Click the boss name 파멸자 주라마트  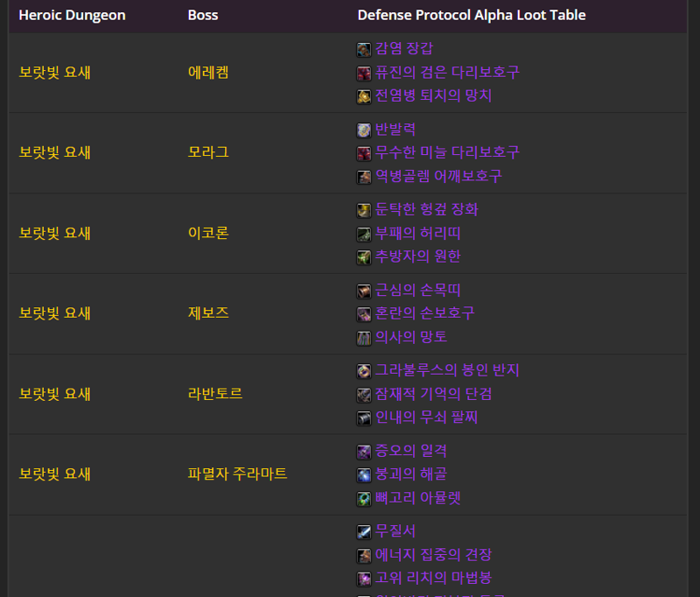237,474
